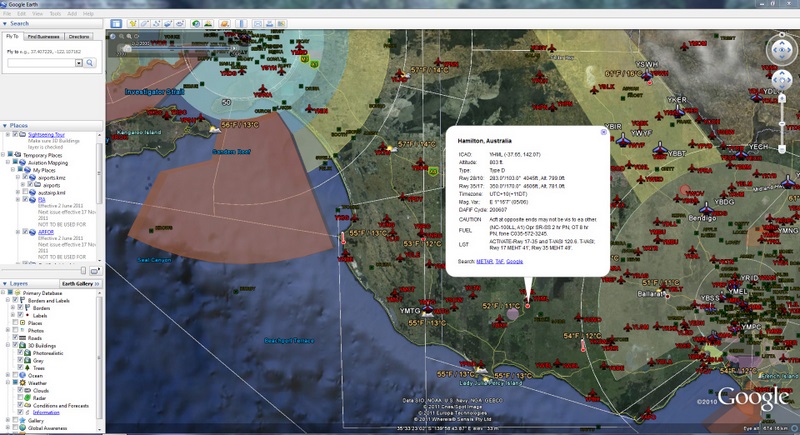This screenshot has height=435, width=800.
Task: Add a path with the toolbar tool
Action: click(x=157, y=23)
